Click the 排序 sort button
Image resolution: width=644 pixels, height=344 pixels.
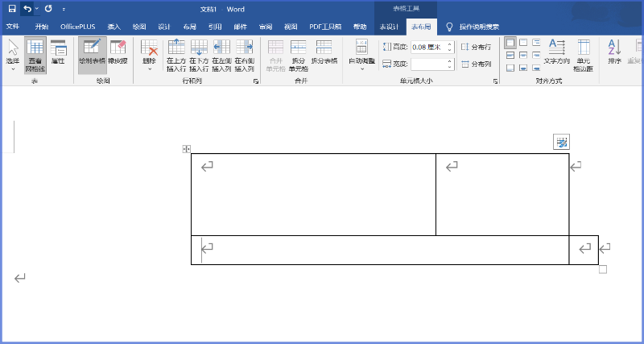614,52
